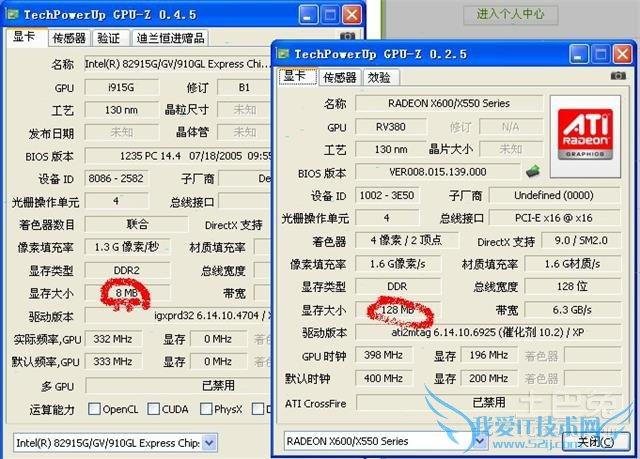Click 多 GPU 已禁用 field
Image resolution: width=640 pixels, height=459 pixels.
coord(178,385)
